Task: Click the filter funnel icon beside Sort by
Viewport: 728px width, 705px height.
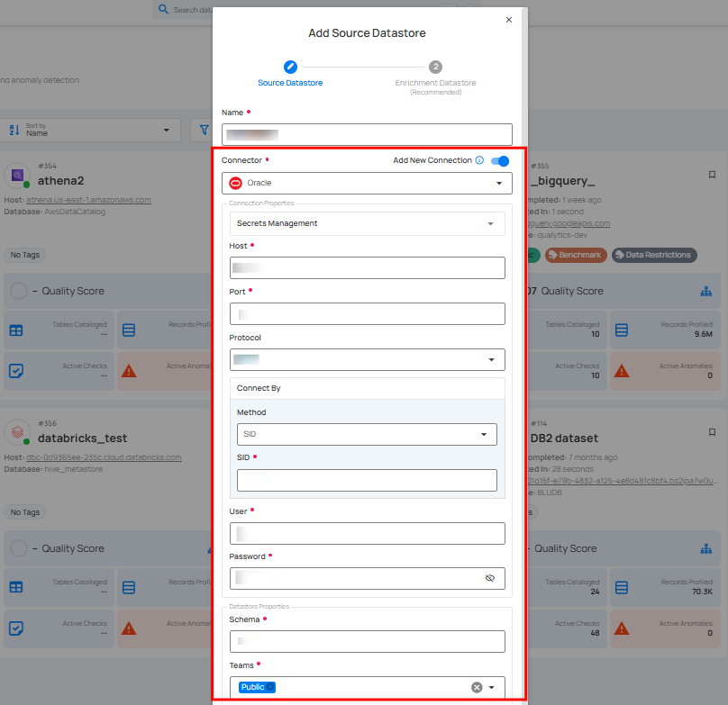Action: pos(204,131)
